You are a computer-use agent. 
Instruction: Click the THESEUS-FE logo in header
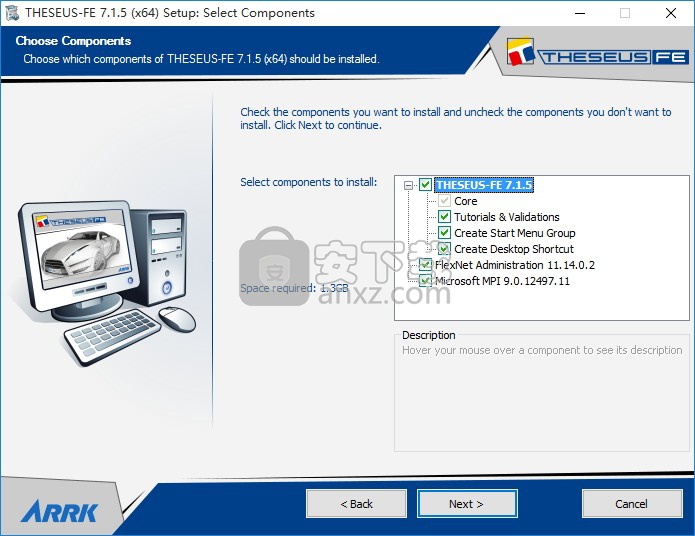pyautogui.click(x=597, y=53)
